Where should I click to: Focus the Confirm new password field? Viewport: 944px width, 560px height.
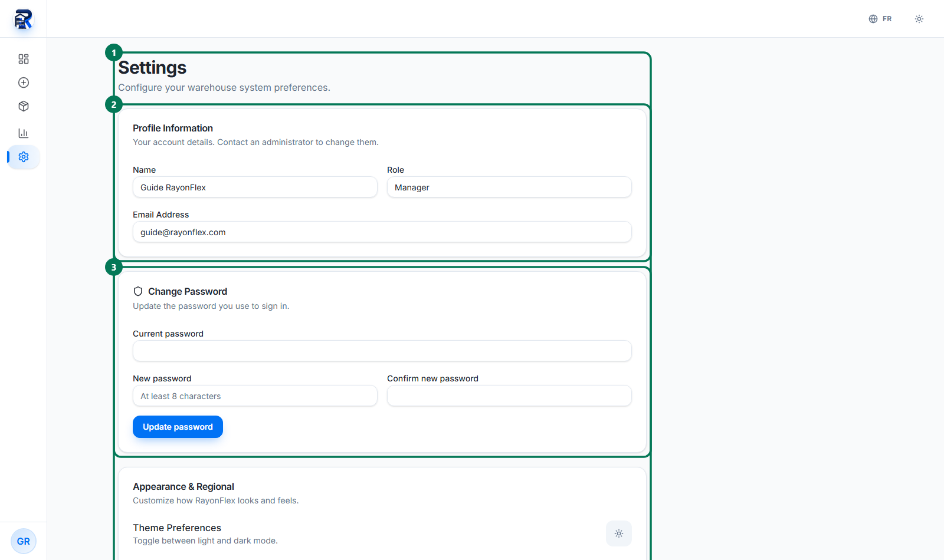tap(509, 396)
